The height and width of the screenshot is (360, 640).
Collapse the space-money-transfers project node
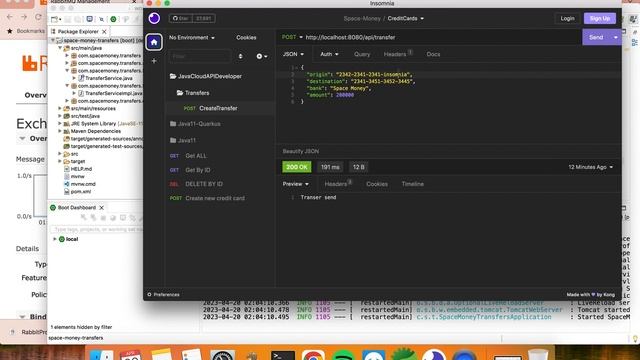[x=53, y=40]
